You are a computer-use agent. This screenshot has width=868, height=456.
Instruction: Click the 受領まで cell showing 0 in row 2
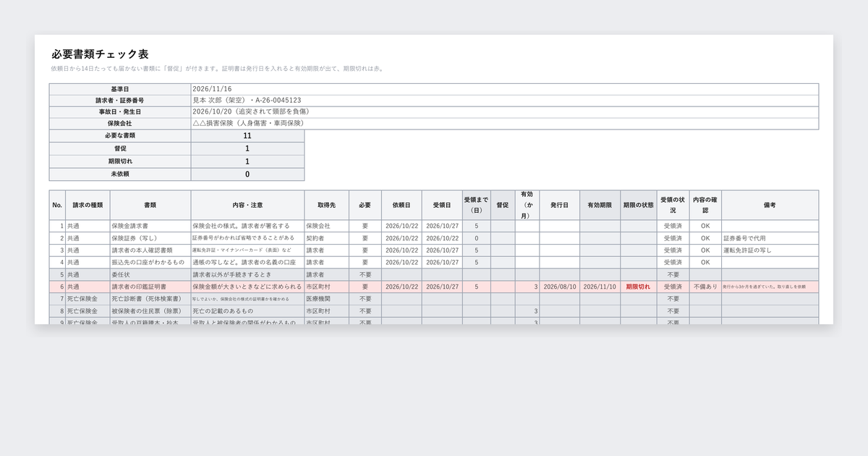tap(477, 238)
